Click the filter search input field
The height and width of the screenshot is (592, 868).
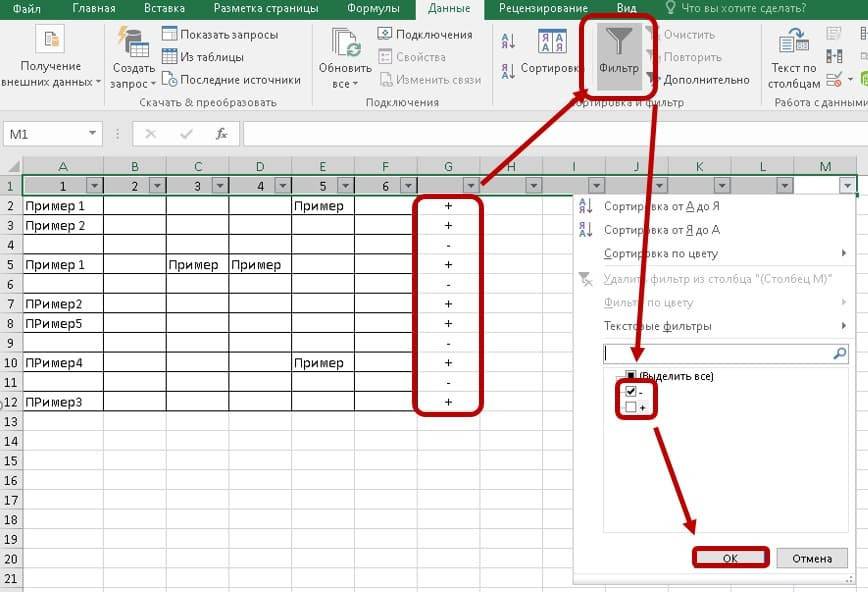pos(717,353)
